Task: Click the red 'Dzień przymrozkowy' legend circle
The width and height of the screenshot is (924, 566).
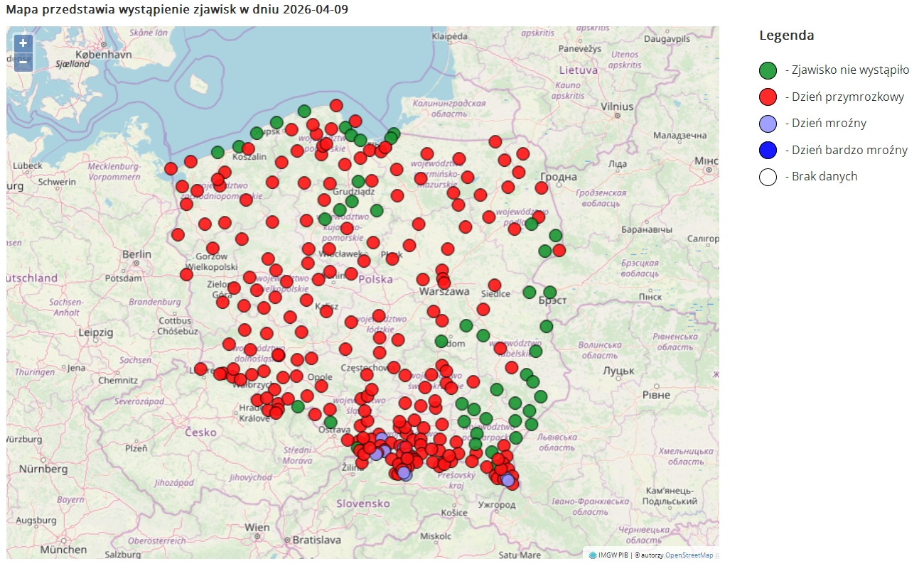Action: [x=768, y=97]
